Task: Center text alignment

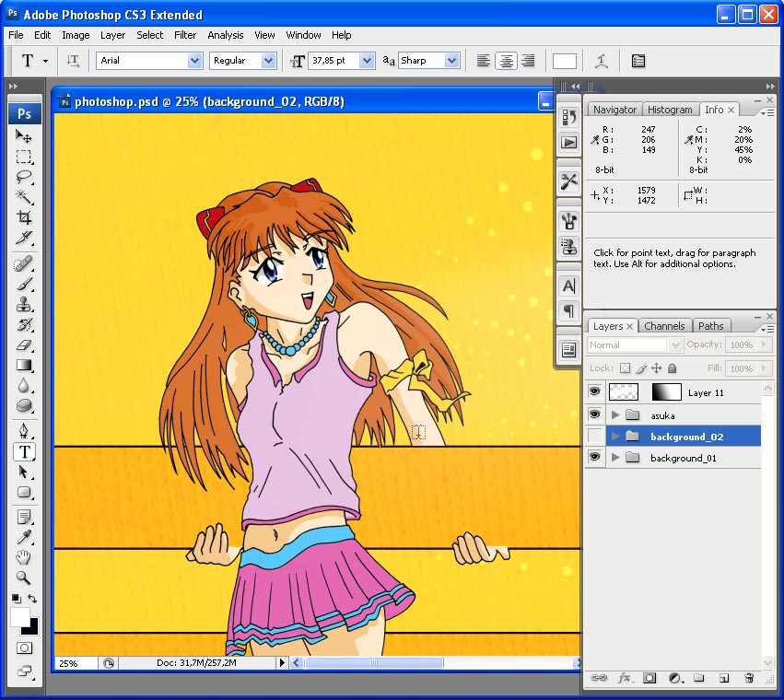Action: (x=506, y=61)
